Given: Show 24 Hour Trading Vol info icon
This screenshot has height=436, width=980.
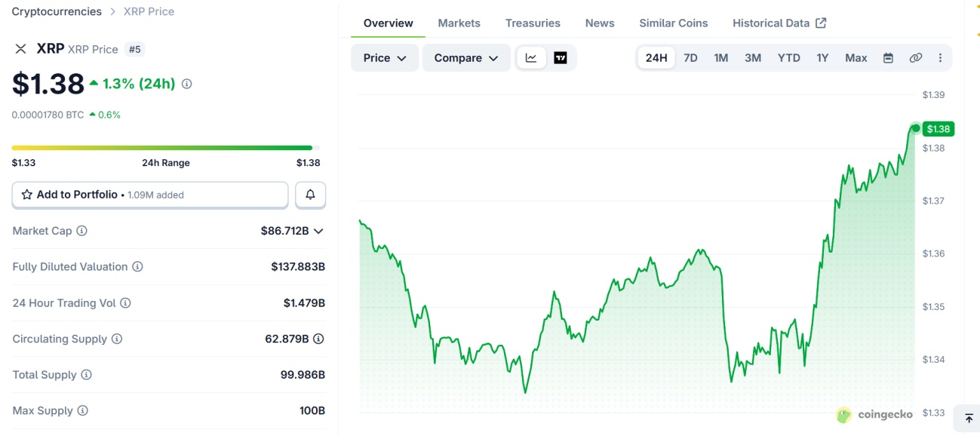Looking at the screenshot, I should click(x=126, y=303).
